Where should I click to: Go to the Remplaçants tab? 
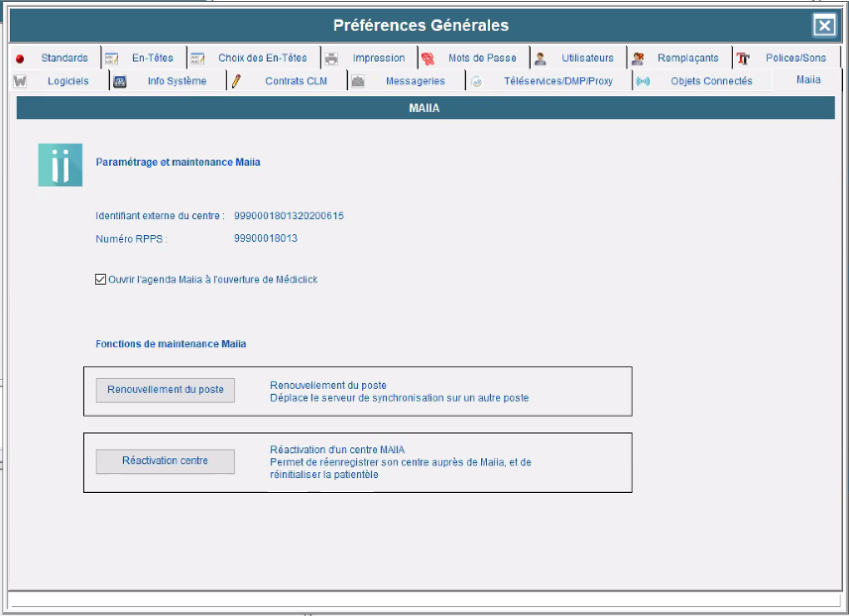[x=687, y=59]
